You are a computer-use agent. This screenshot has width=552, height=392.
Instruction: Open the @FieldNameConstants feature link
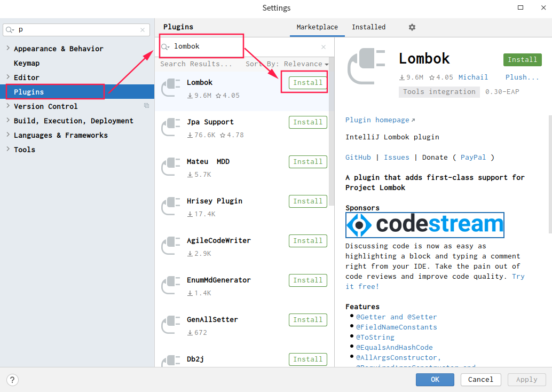pos(397,327)
